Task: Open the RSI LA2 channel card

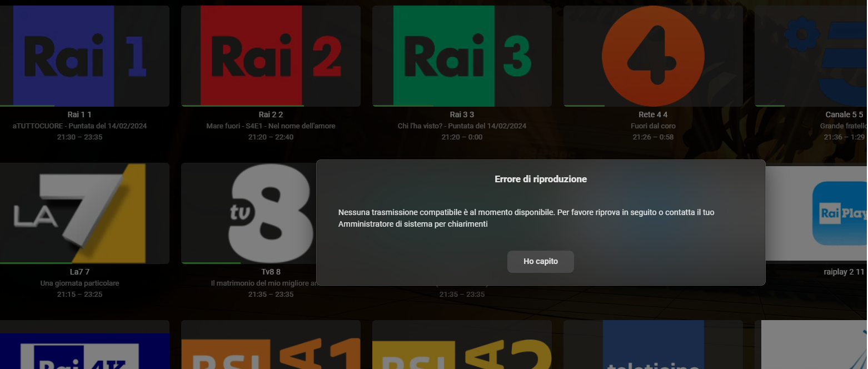Action: pos(462,345)
